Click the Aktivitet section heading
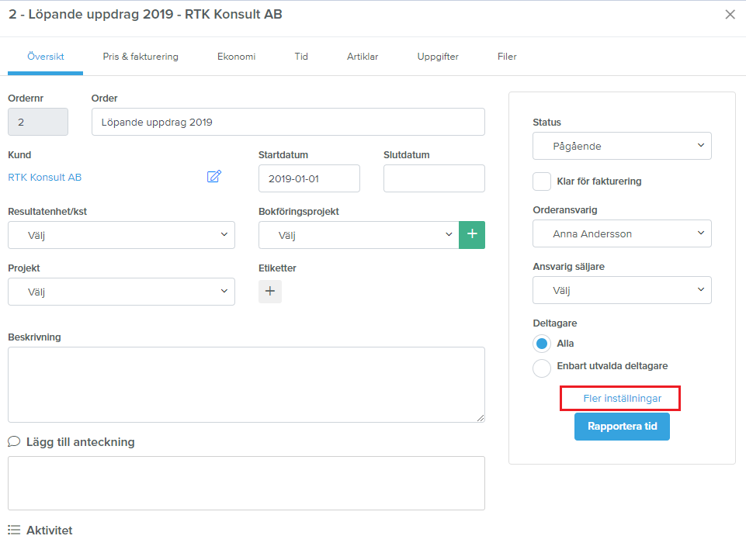The image size is (746, 560). 50,531
